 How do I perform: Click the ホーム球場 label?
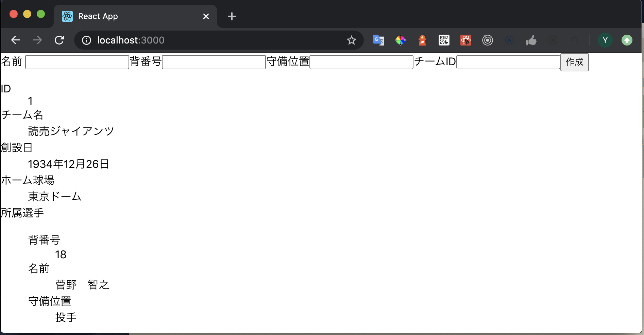point(28,180)
